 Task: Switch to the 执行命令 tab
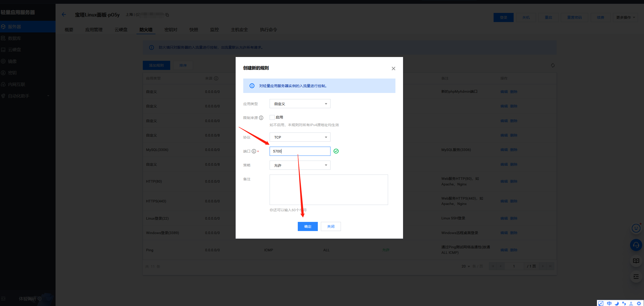268,30
